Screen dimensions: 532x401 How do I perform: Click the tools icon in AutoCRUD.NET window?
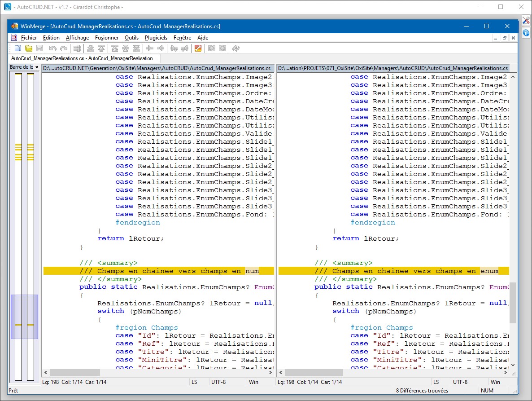pos(526,20)
